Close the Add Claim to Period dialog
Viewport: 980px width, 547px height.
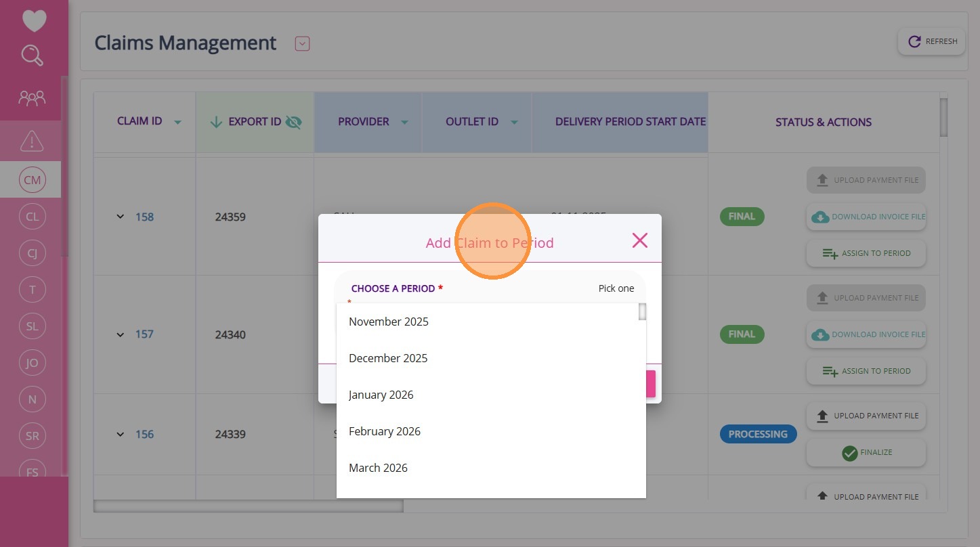coord(639,240)
